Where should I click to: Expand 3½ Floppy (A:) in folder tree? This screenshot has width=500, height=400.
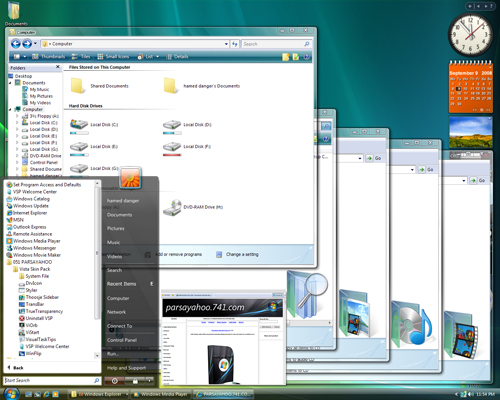click(17, 116)
